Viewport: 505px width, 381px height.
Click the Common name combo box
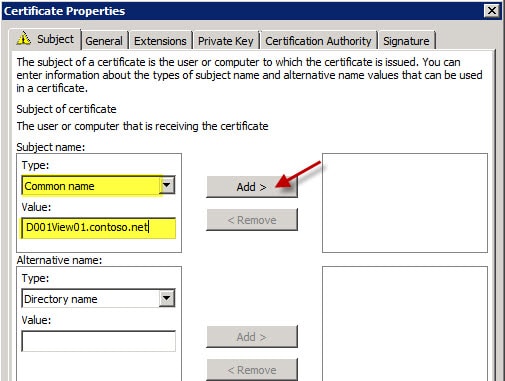pos(98,185)
